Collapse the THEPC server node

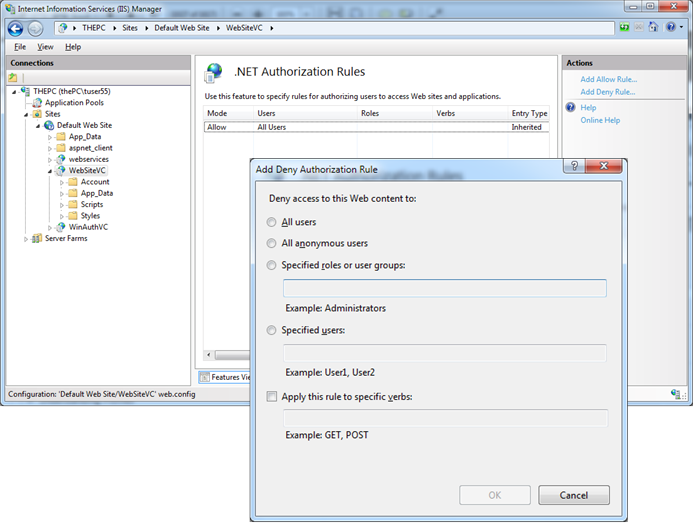pyautogui.click(x=14, y=92)
